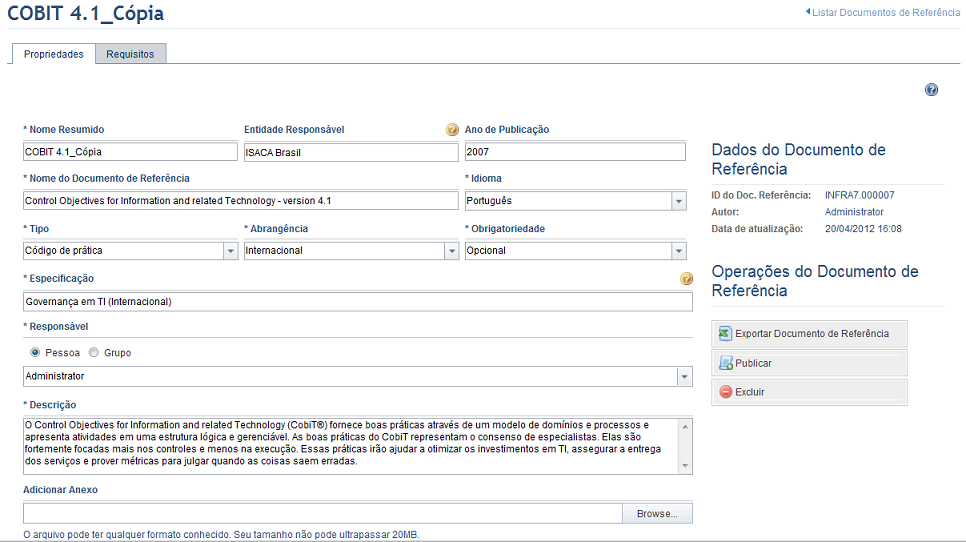Click the Entidade Responsável input field
This screenshot has width=966, height=542.
351,152
